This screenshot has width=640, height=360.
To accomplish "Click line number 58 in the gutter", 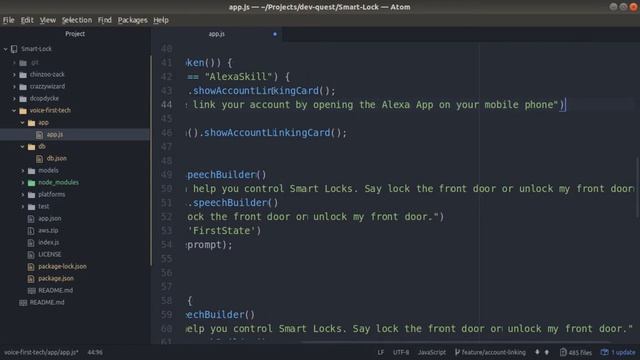I will coord(167,301).
